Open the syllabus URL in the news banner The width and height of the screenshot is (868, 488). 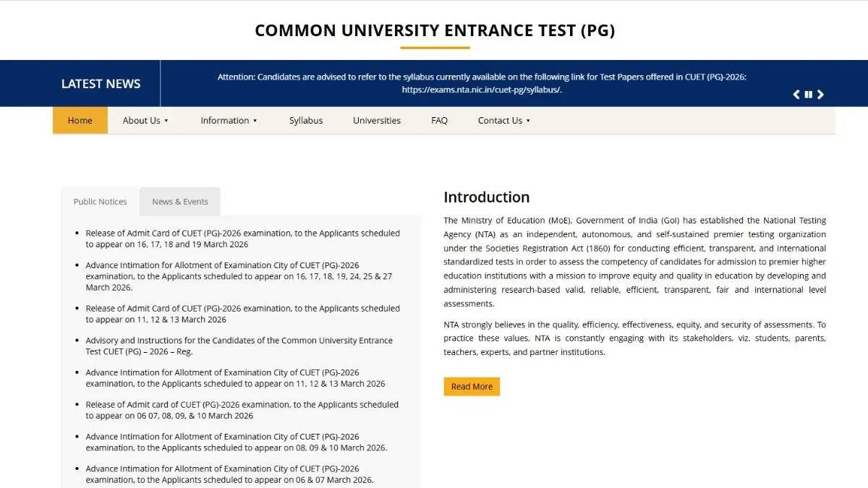click(x=482, y=90)
